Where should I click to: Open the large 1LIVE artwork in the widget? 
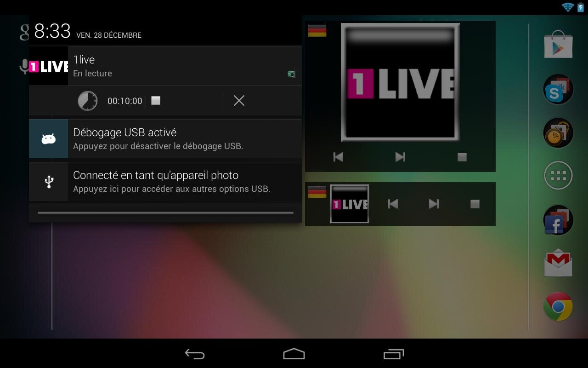[400, 82]
